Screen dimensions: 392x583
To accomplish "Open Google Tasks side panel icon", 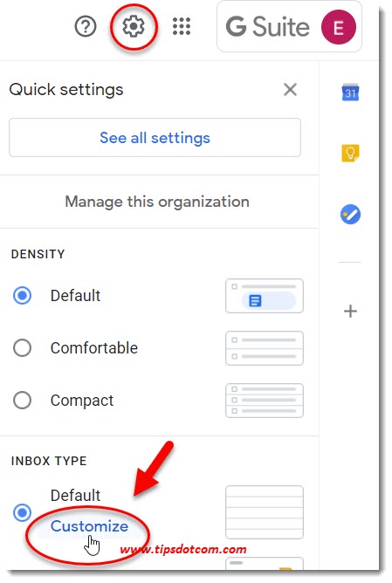I will [350, 215].
